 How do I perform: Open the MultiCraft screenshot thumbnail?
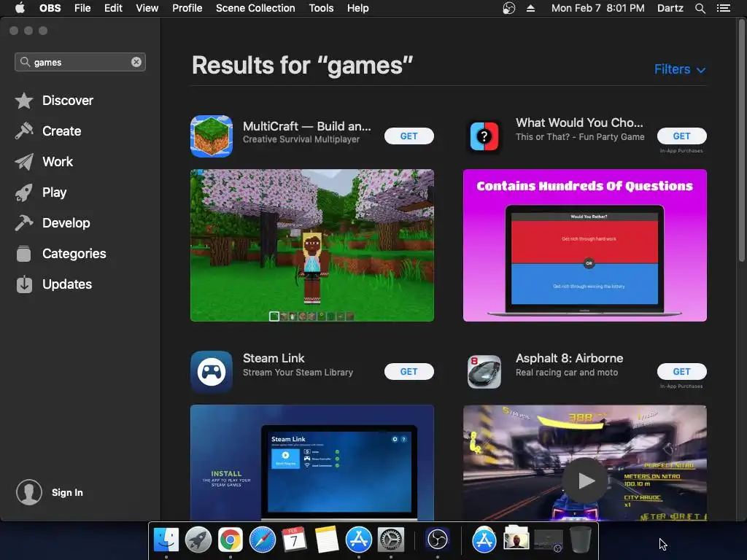point(312,245)
